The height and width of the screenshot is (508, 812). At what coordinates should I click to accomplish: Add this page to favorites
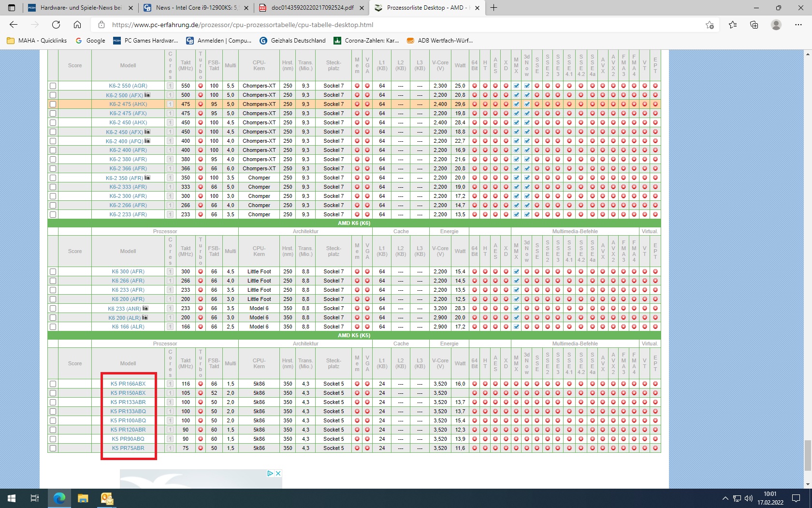(x=710, y=25)
